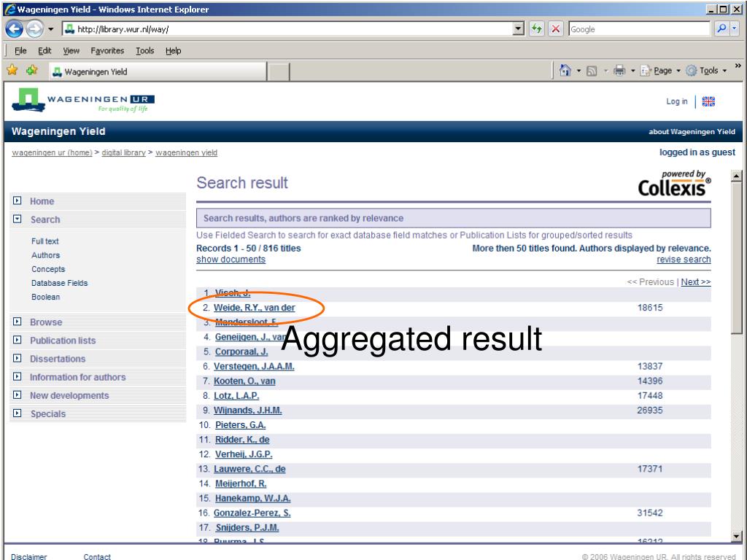Go back with the browser Back arrow
747x560 pixels.
(15, 29)
